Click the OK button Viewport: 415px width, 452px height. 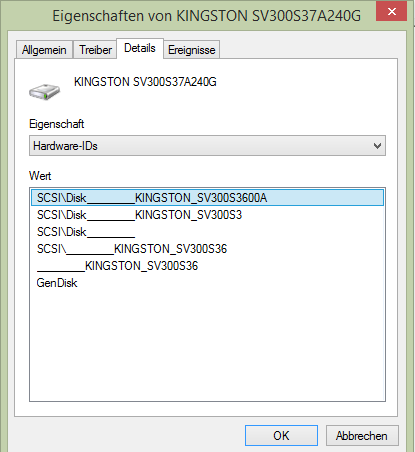click(281, 435)
